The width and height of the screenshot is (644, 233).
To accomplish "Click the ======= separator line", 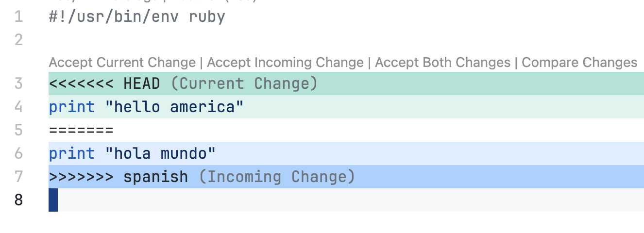I will (81, 130).
